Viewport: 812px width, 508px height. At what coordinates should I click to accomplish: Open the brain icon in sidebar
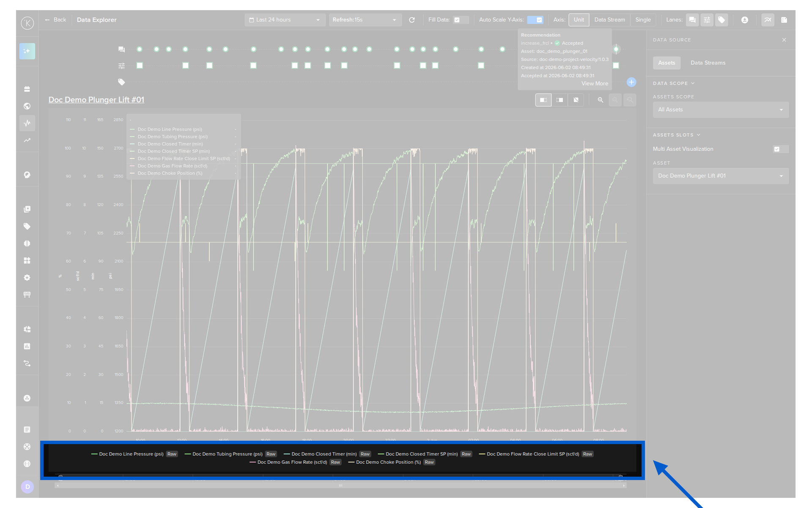[27, 243]
